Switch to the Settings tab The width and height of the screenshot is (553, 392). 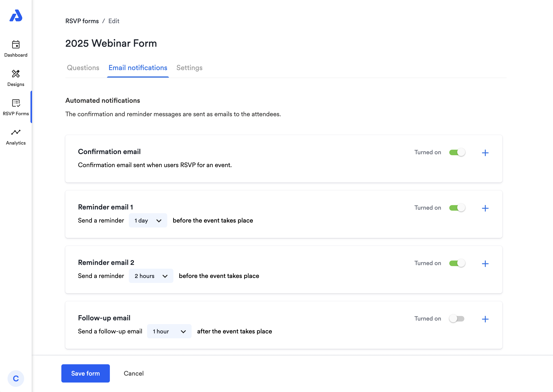click(x=189, y=68)
